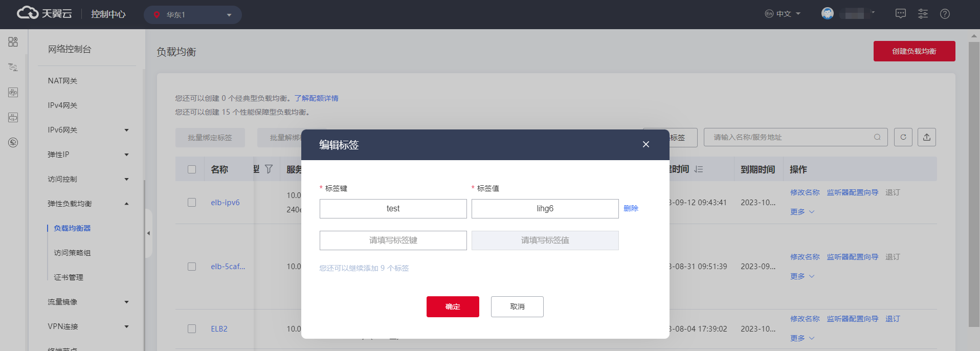Check the ELB2 row checkbox

[x=192, y=329]
